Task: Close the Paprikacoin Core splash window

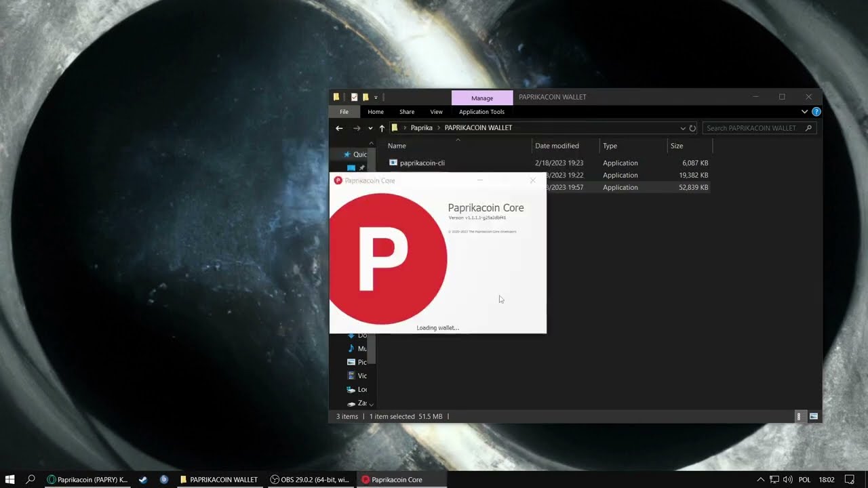Action: [532, 180]
